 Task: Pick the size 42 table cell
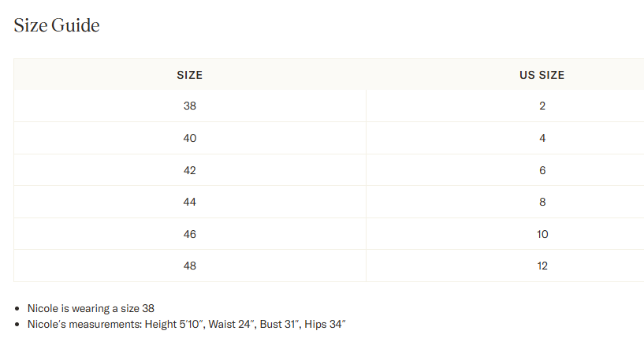(189, 170)
